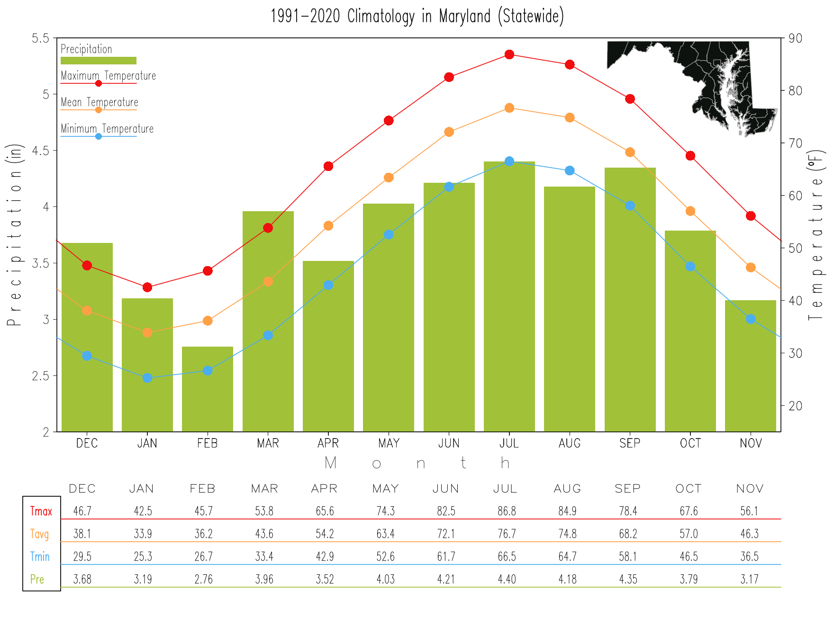
Task: Click the 'Pre' row label in table
Action: pos(37,579)
